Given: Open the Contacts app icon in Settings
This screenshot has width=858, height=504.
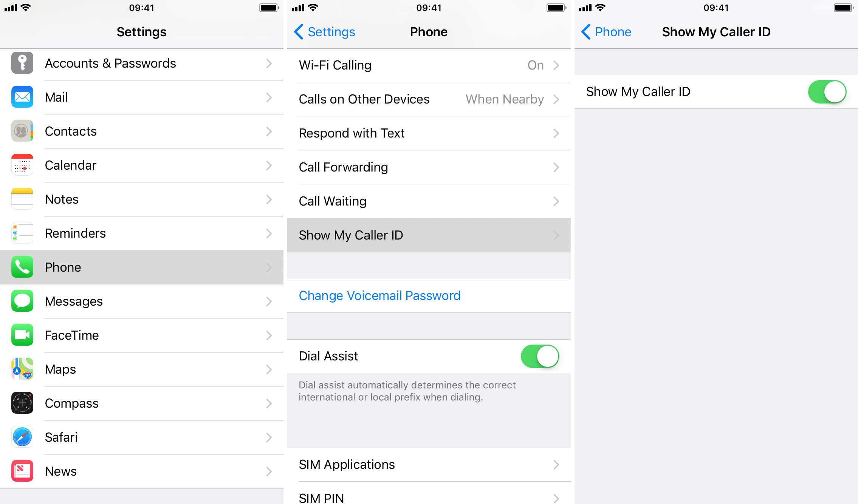Looking at the screenshot, I should pos(21,131).
